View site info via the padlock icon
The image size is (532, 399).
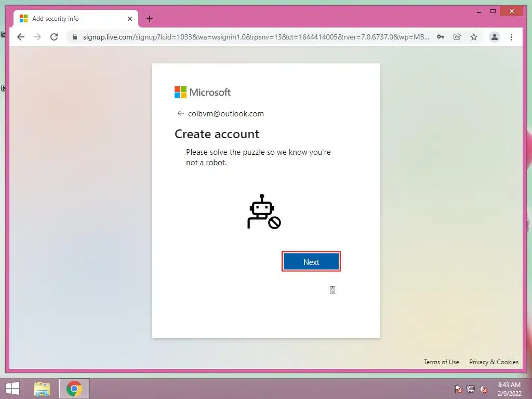tap(75, 37)
